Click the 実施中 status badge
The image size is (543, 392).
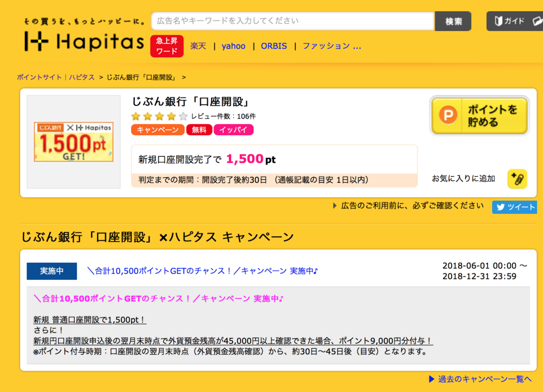click(51, 271)
